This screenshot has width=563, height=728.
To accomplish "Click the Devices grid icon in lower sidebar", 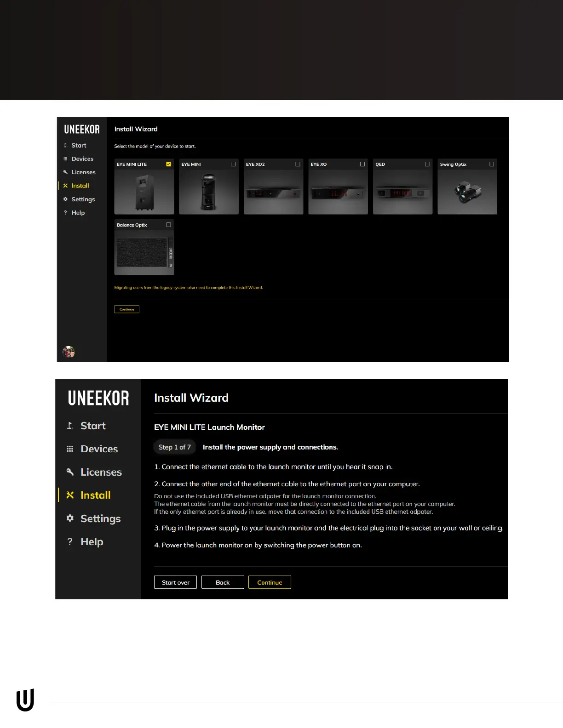I will tap(70, 449).
